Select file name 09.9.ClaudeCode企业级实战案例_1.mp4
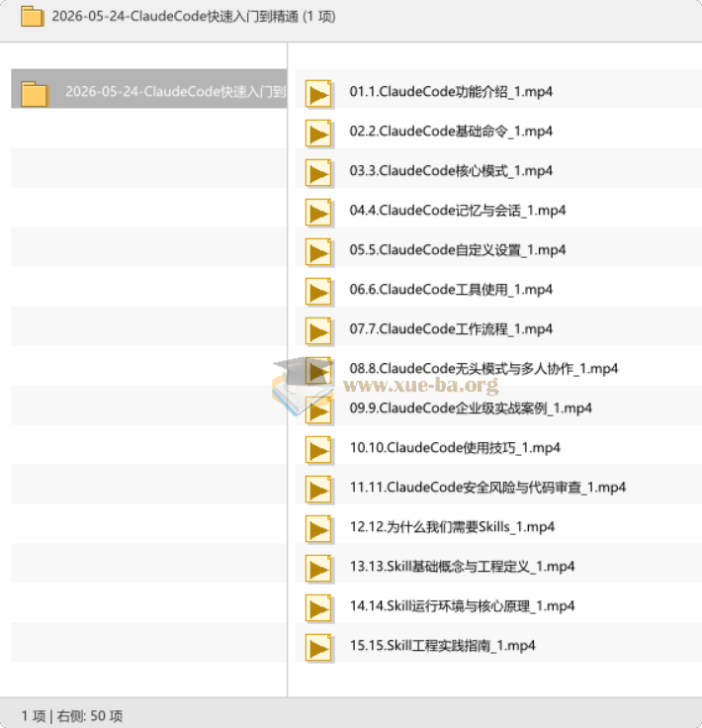The image size is (702, 728). [471, 409]
